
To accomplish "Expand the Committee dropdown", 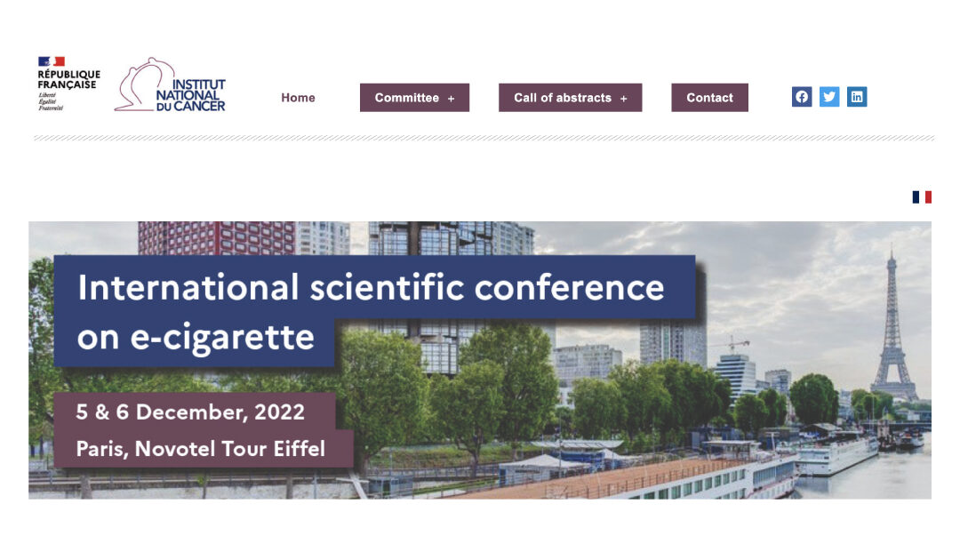I will [414, 98].
